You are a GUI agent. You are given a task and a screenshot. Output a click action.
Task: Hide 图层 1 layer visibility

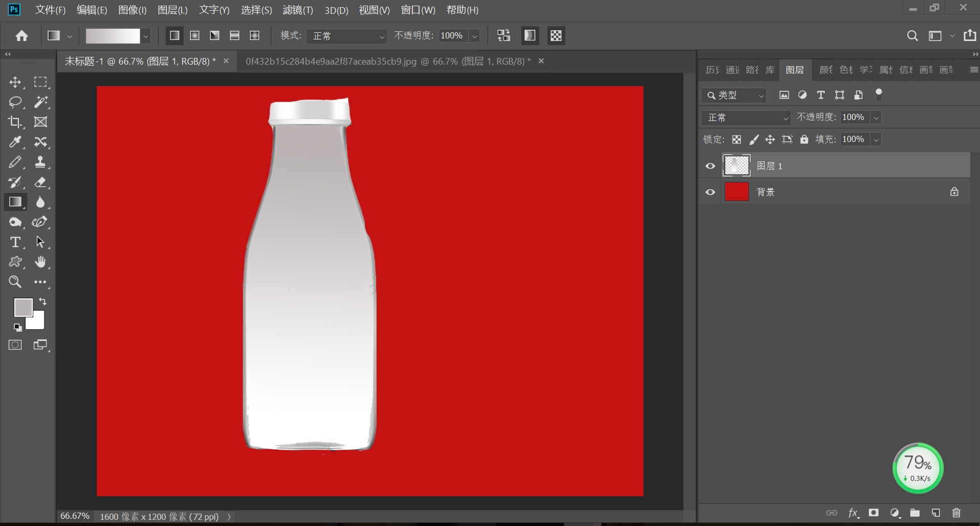710,166
